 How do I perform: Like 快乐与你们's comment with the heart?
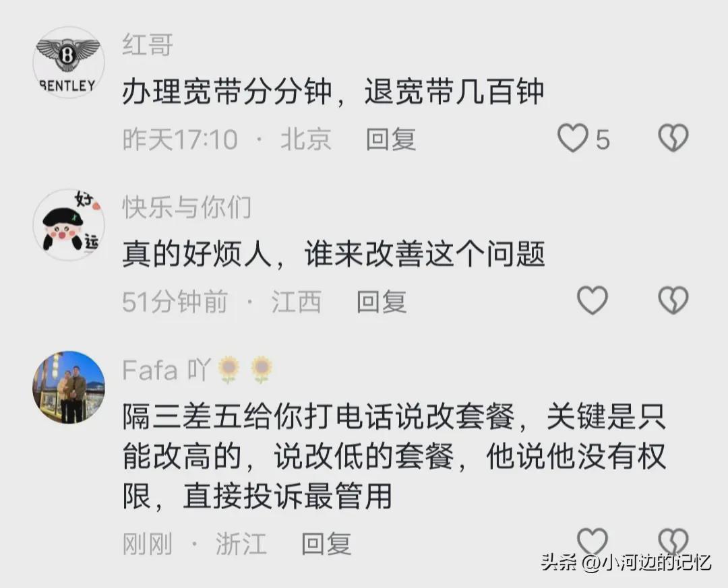coord(593,300)
